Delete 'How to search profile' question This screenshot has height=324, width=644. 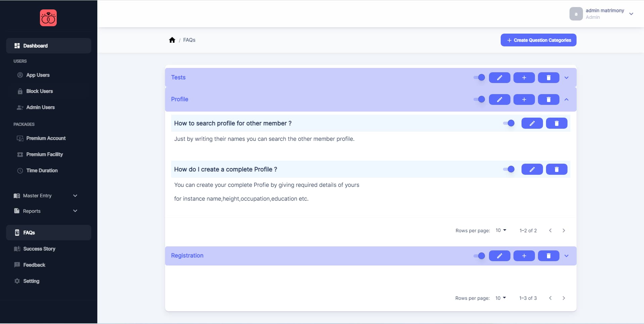pos(556,123)
